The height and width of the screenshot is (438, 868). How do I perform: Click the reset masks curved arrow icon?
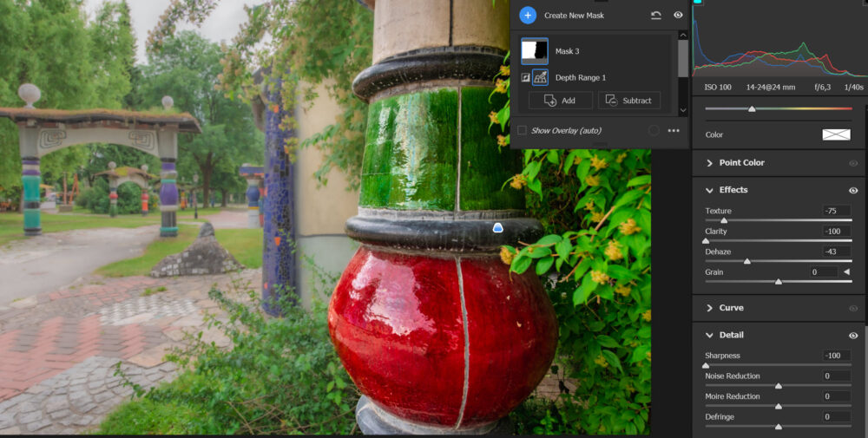[656, 15]
